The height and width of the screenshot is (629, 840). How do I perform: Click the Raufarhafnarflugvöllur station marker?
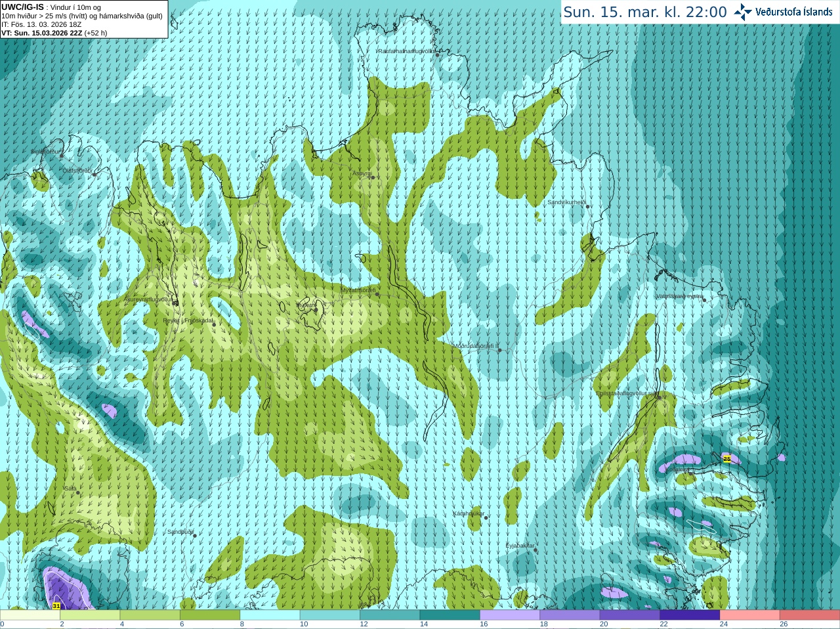(437, 54)
